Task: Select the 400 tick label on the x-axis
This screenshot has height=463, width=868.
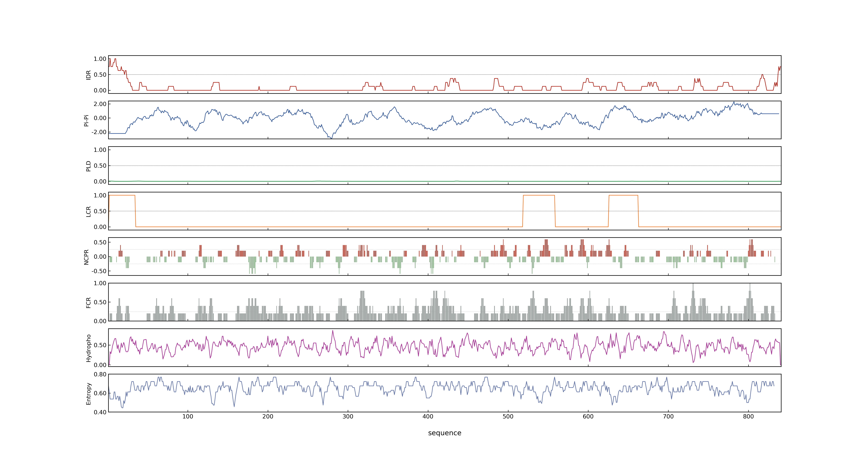Action: click(x=428, y=416)
